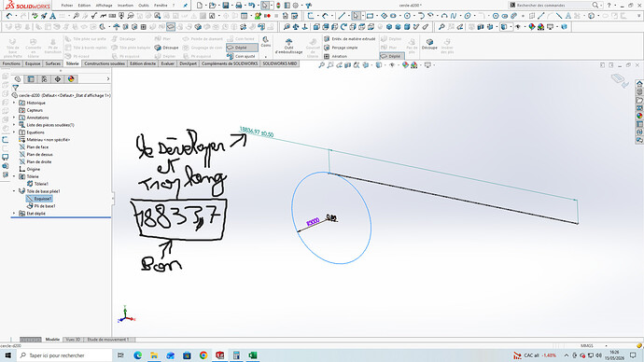The image size is (644, 362).
Task: Click the Outil d'emboutissage forming tool
Action: (x=288, y=47)
